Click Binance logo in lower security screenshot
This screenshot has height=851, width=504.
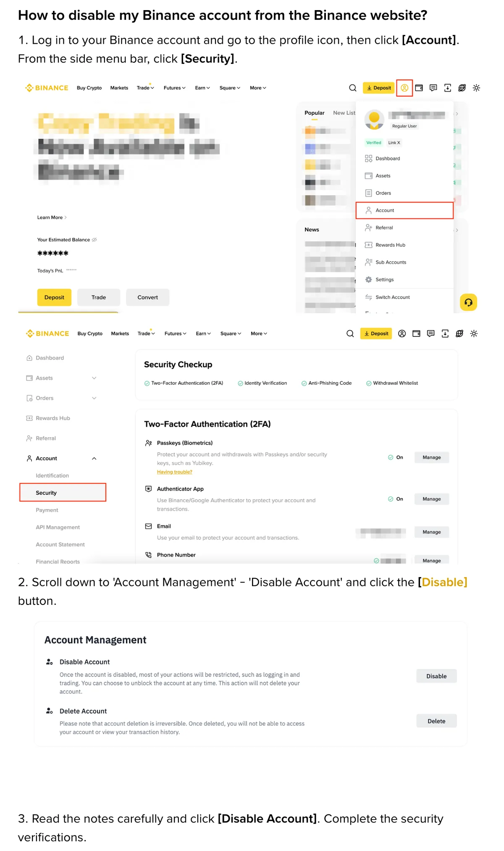(x=47, y=334)
